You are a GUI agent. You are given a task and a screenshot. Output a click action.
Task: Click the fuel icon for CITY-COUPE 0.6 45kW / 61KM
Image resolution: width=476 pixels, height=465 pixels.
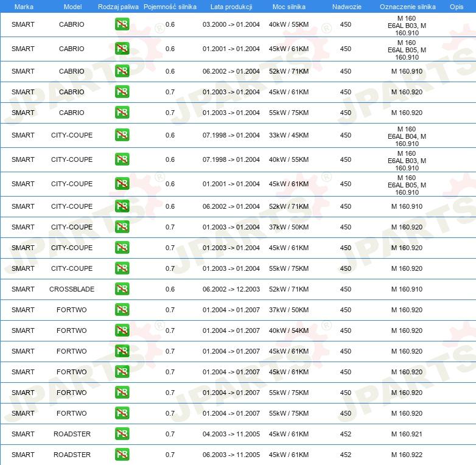122,184
